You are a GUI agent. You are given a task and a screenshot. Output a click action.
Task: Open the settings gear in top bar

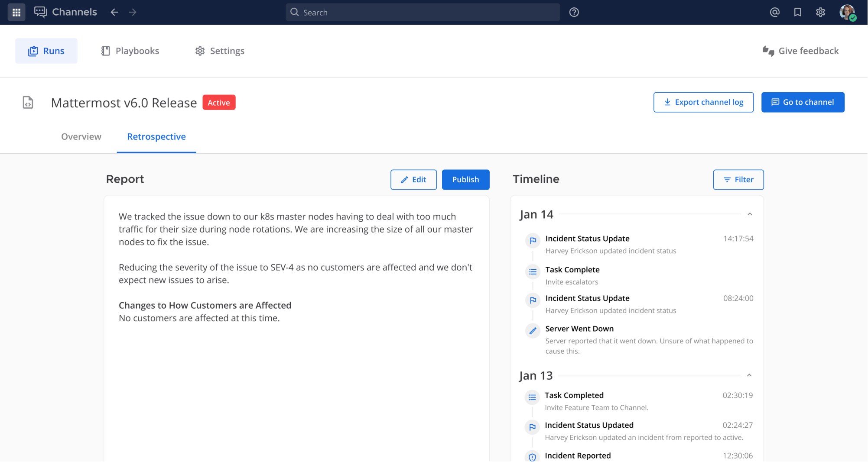(x=820, y=12)
